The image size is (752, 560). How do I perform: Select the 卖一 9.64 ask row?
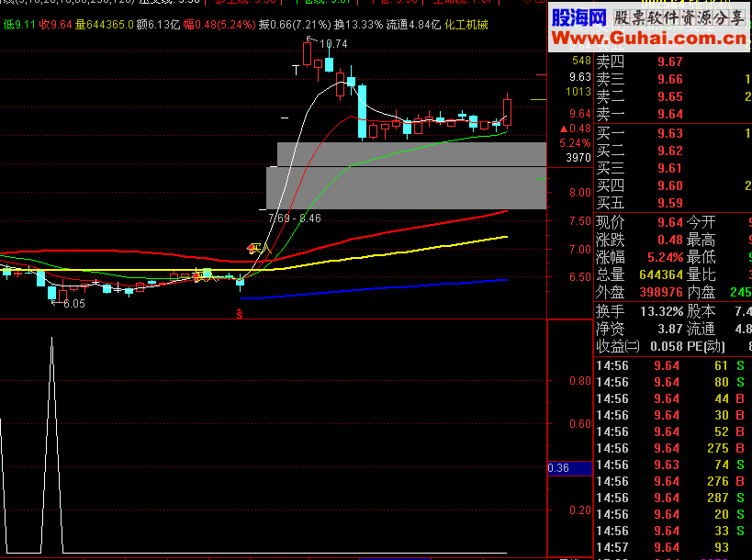(x=673, y=115)
